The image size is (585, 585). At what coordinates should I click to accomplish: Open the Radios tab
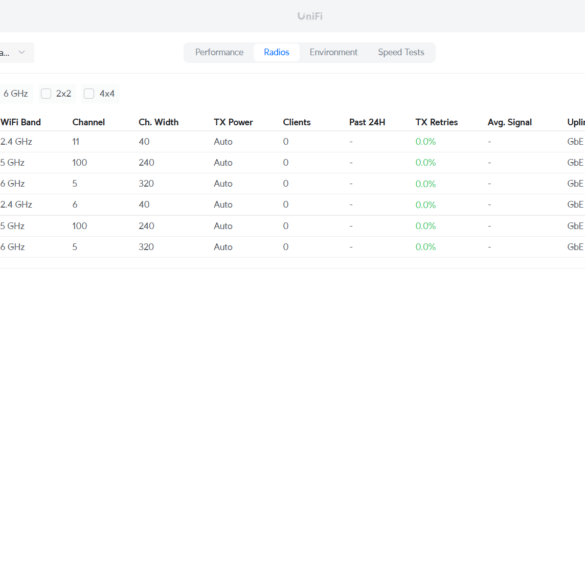tap(276, 52)
